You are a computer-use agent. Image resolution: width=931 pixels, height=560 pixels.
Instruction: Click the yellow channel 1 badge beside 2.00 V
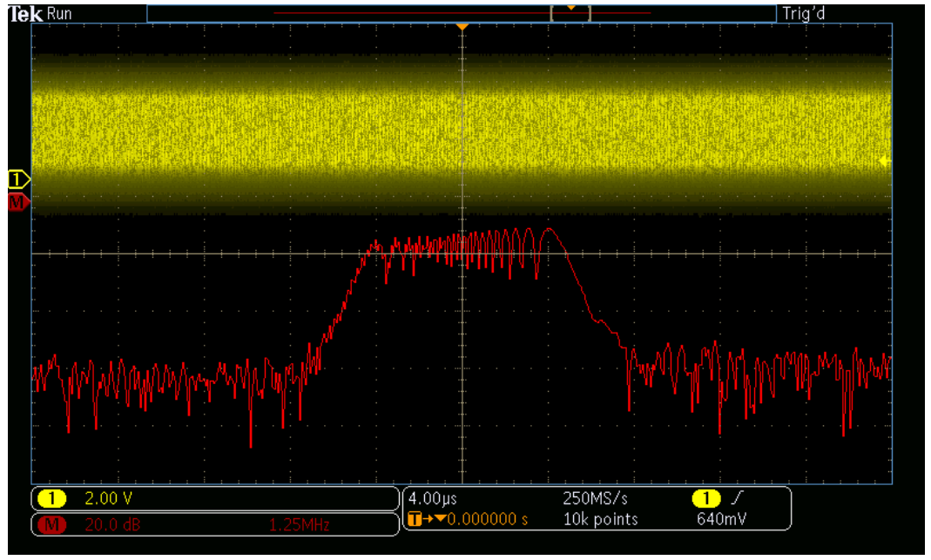53,499
